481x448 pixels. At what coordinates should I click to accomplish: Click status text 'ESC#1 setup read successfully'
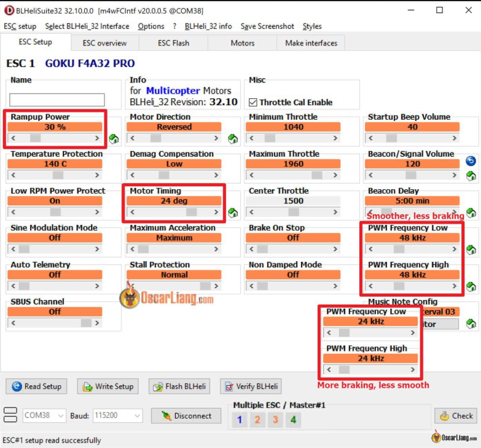pos(52,441)
